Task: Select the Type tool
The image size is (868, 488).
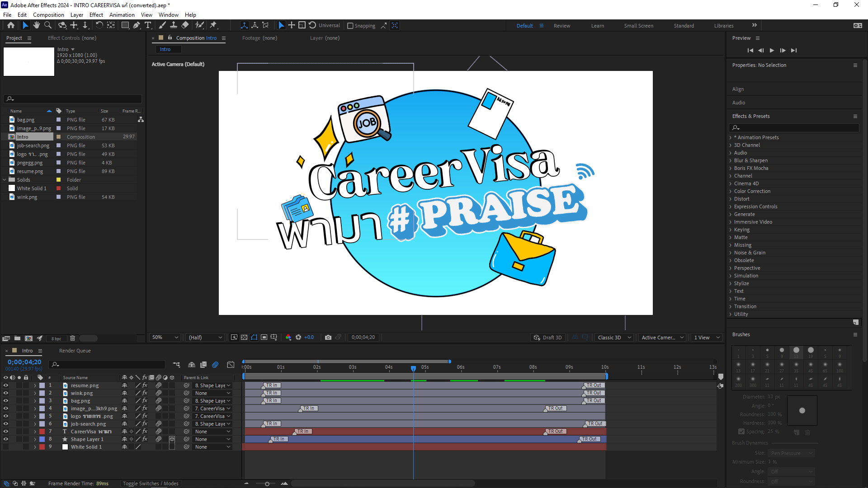Action: pos(148,25)
